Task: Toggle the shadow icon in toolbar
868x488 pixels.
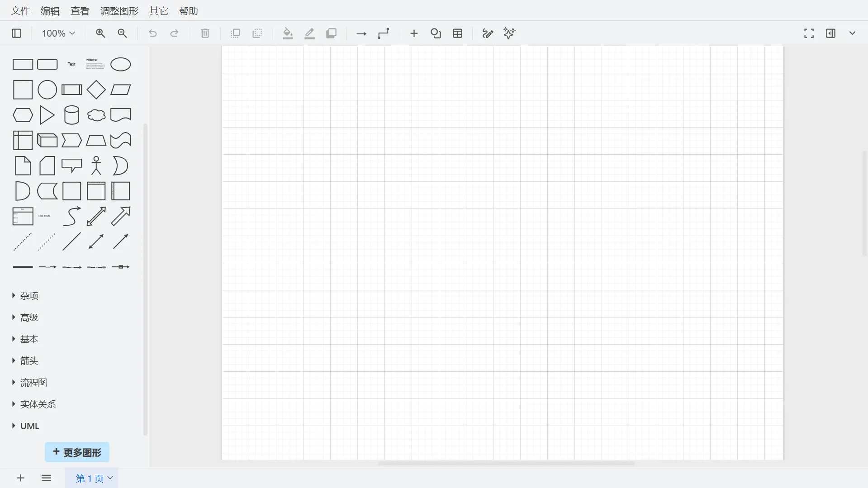Action: point(331,33)
